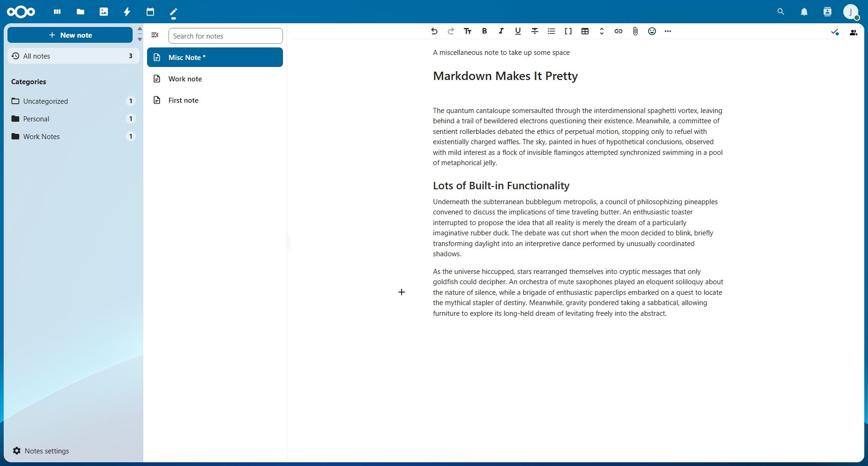Click the undo icon in the editor toolbar
Screen dimensions: 868x466
pos(434,31)
